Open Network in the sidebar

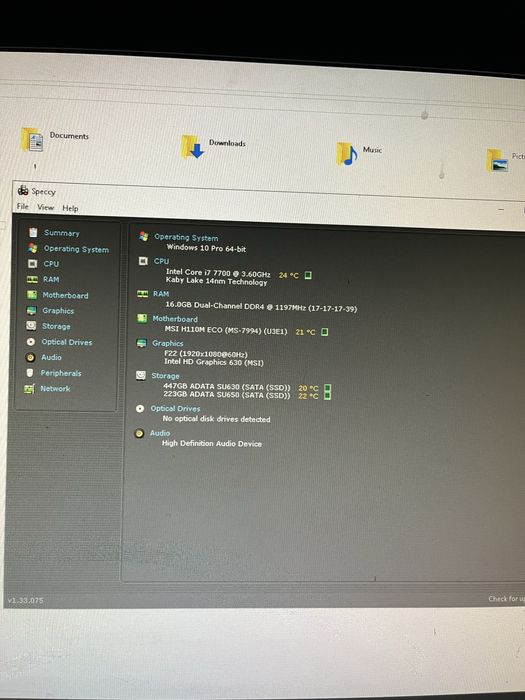[55, 388]
